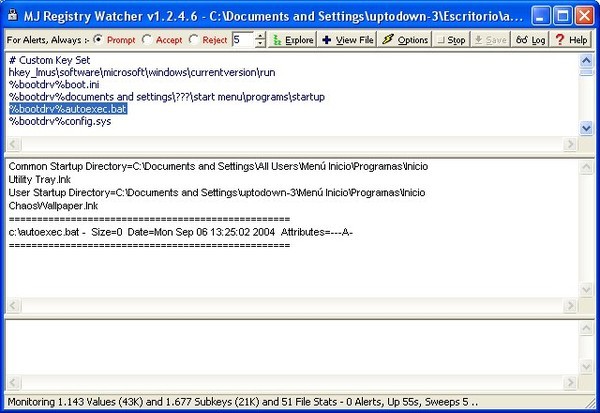Select the Accept radio option
The image size is (600, 413).
(x=148, y=40)
